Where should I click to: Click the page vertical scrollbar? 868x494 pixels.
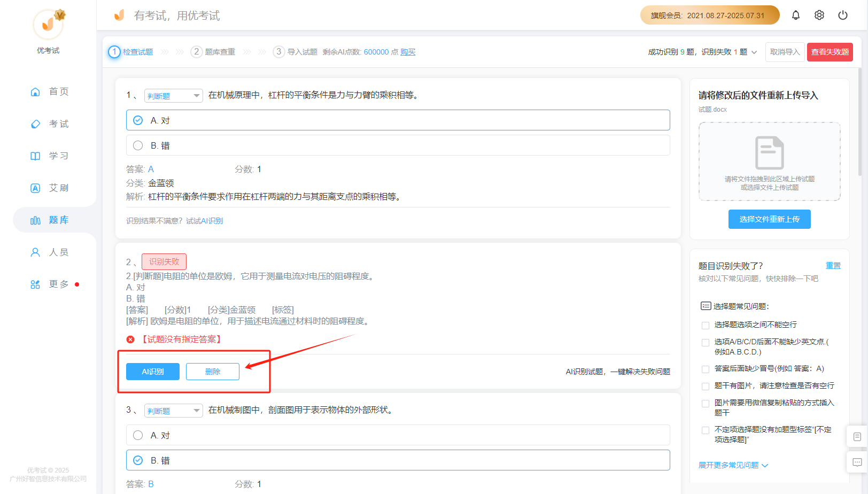point(859,122)
